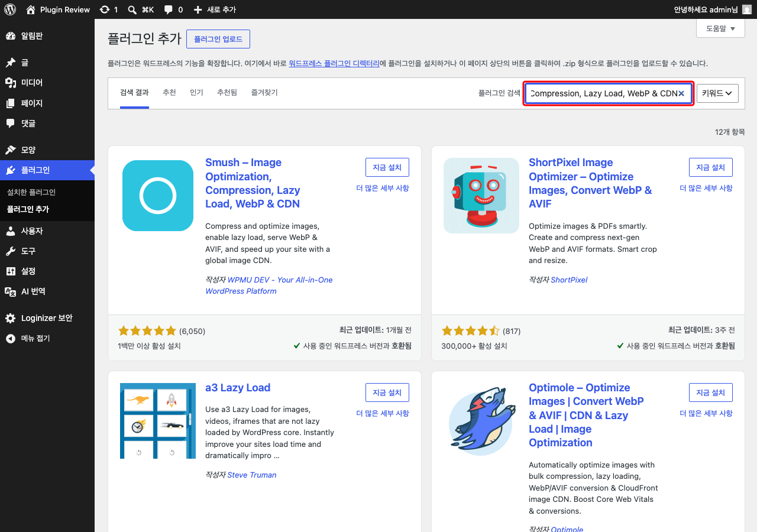View 더 많은 세부 사항 for ShortPixel

click(x=706, y=189)
